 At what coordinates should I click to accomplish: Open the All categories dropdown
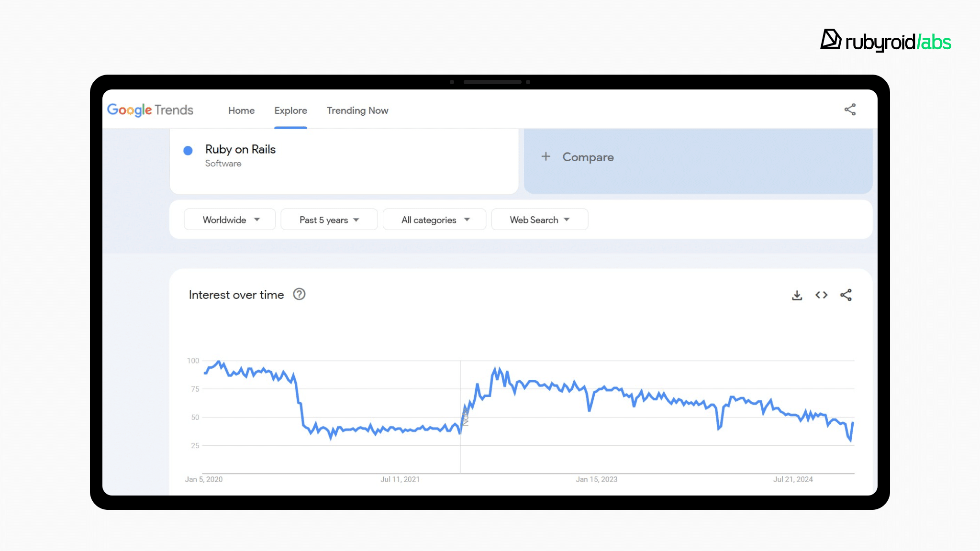434,220
